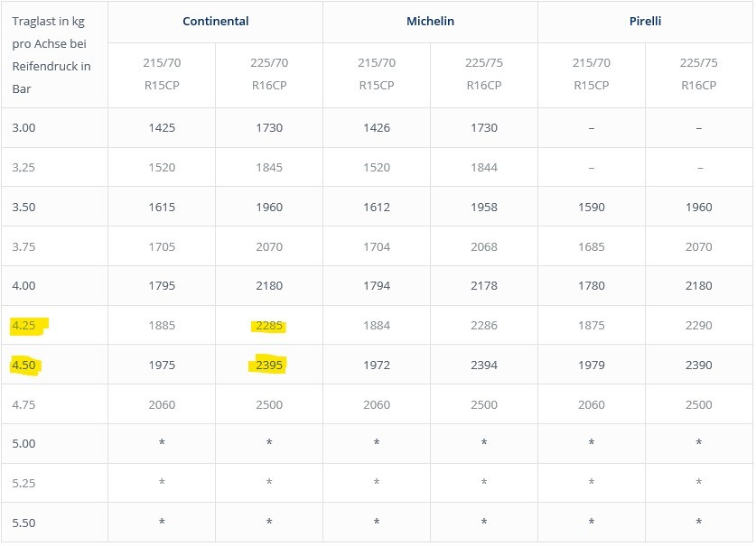This screenshot has height=546, width=756.
Task: Select highlighted value 2285 in Continental column
Action: (x=269, y=325)
